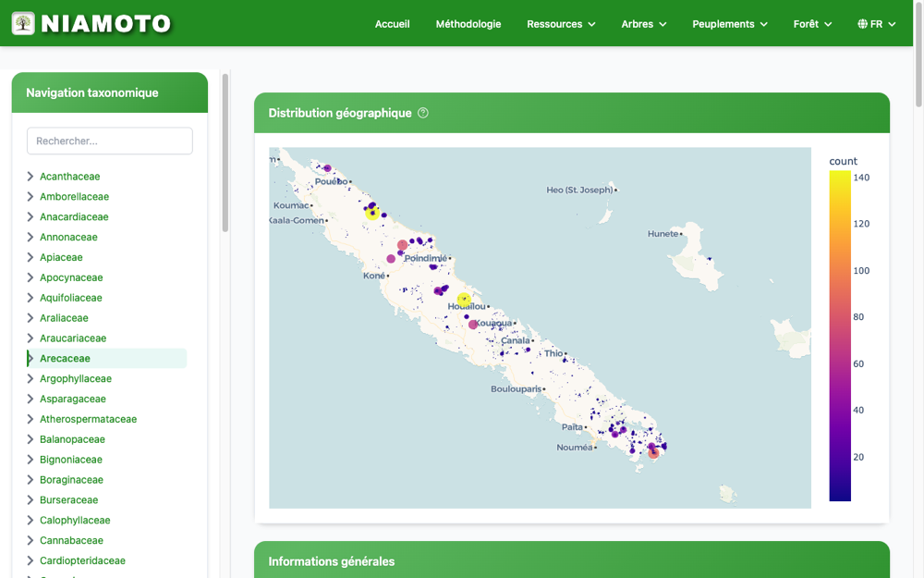Expand the Cannabaceae family chevron
Screen dimensions: 924x578
(x=30, y=540)
